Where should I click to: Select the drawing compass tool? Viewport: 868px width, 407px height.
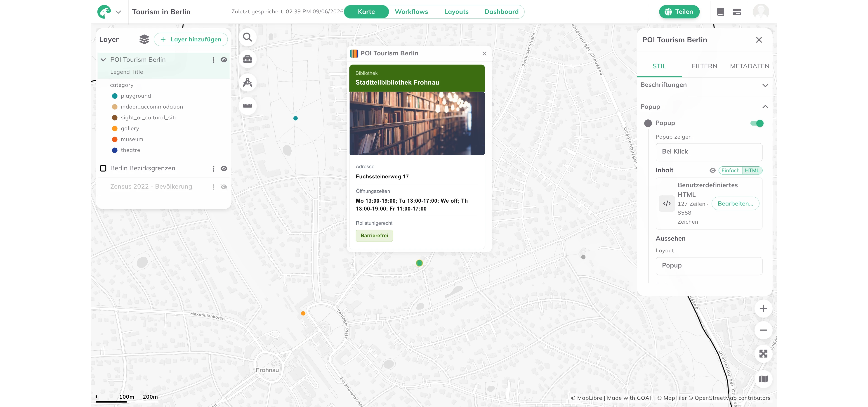pyautogui.click(x=247, y=82)
